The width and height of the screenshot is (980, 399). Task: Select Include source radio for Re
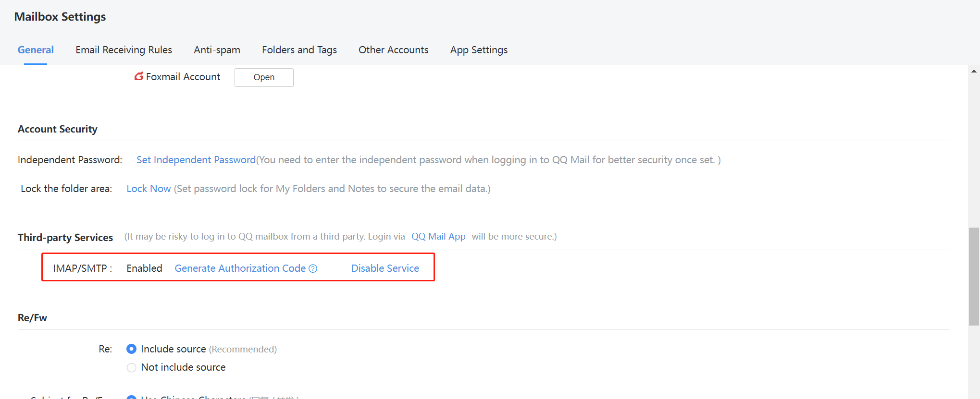click(131, 349)
